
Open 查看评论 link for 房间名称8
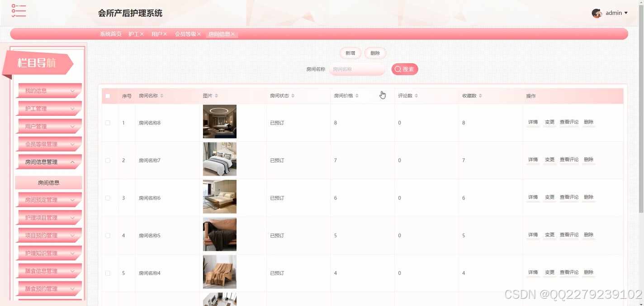(x=569, y=122)
